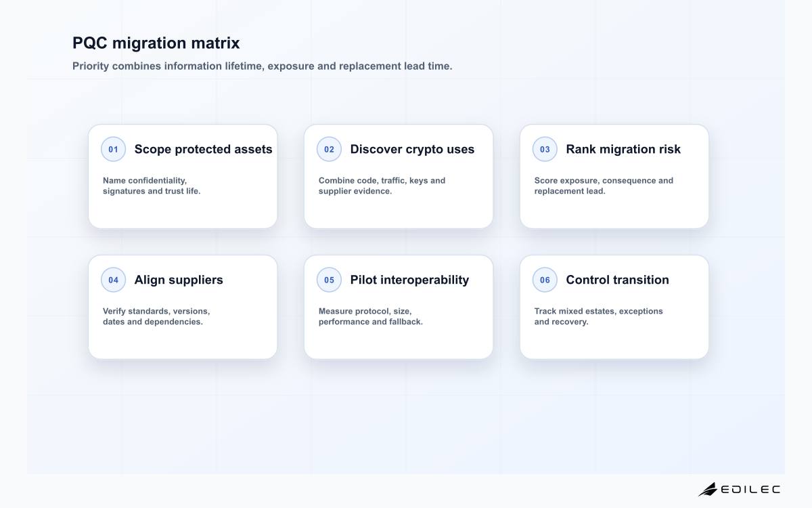This screenshot has height=508, width=812.
Task: Select the Scope protected assets heading
Action: click(203, 149)
